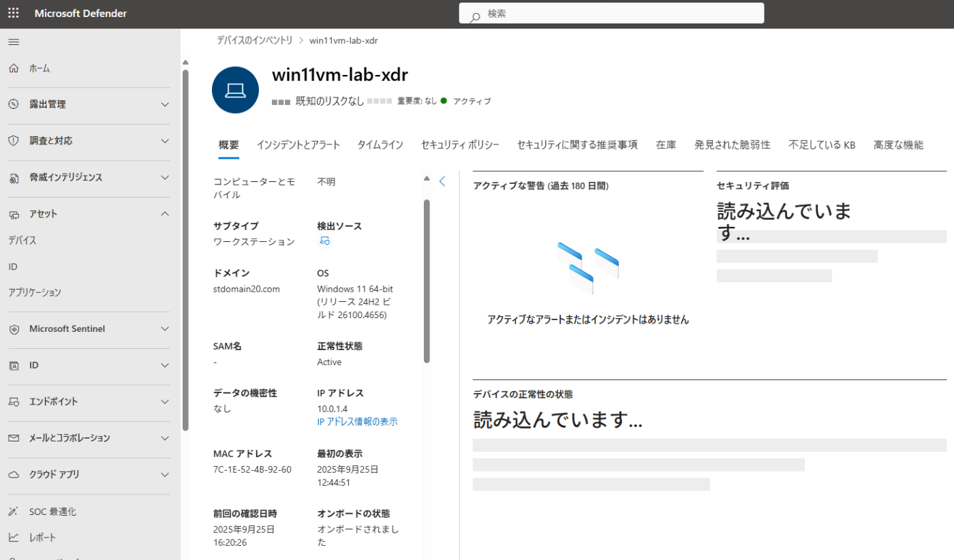The width and height of the screenshot is (954, 560).
Task: Open レポート in navigation
Action: (43, 538)
